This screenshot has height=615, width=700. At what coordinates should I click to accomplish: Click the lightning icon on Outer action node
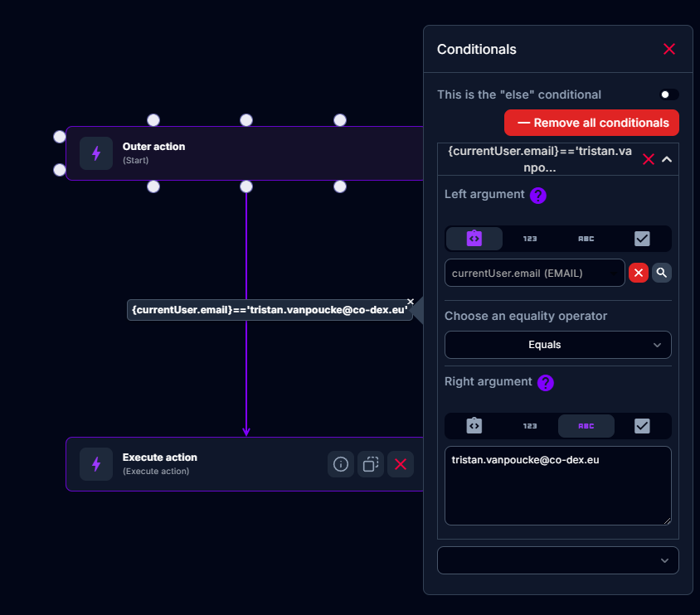[x=96, y=153]
